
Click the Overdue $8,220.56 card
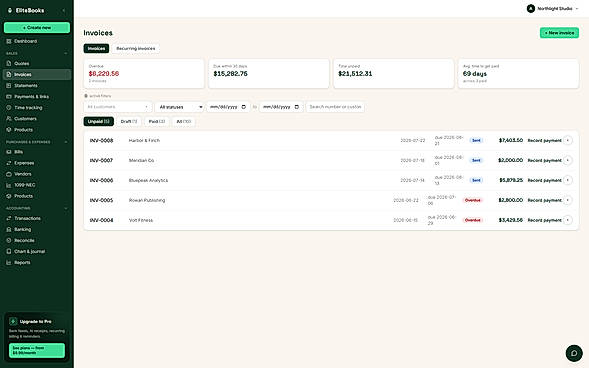tap(144, 74)
